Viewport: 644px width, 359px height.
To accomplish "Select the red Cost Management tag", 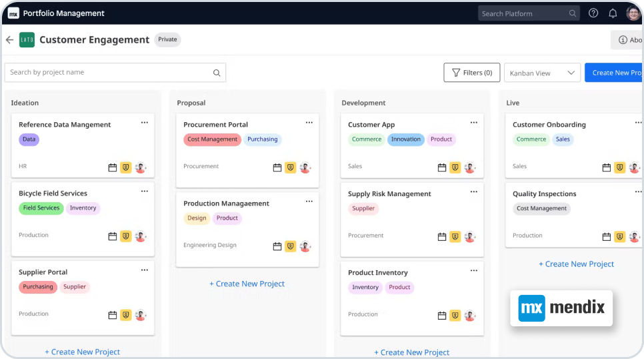I will pos(212,139).
